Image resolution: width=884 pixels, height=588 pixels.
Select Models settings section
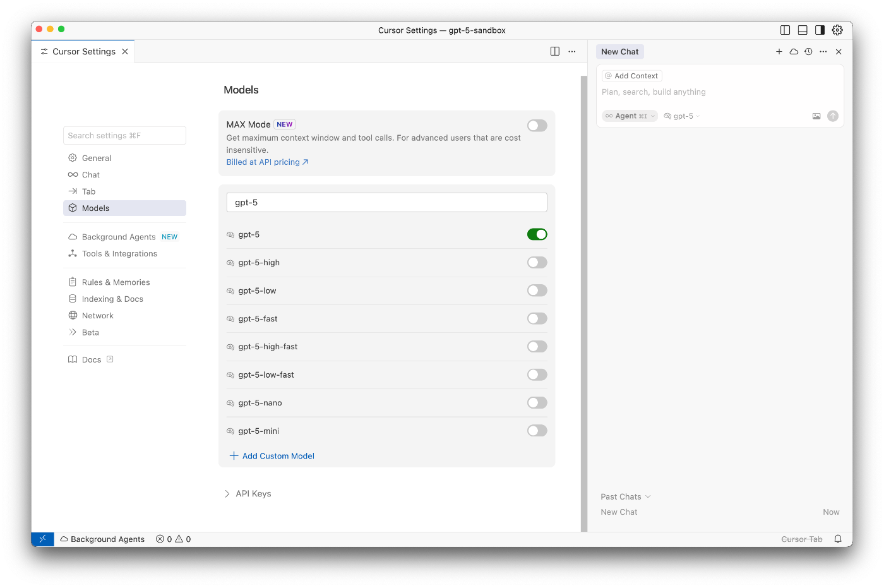coord(124,208)
